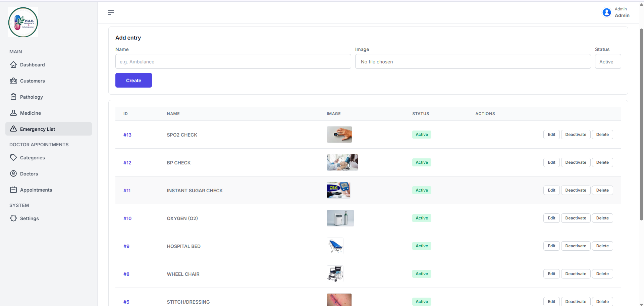Screen dimensions: 644x306
Task: Click the #13 ID link
Action: click(x=127, y=135)
